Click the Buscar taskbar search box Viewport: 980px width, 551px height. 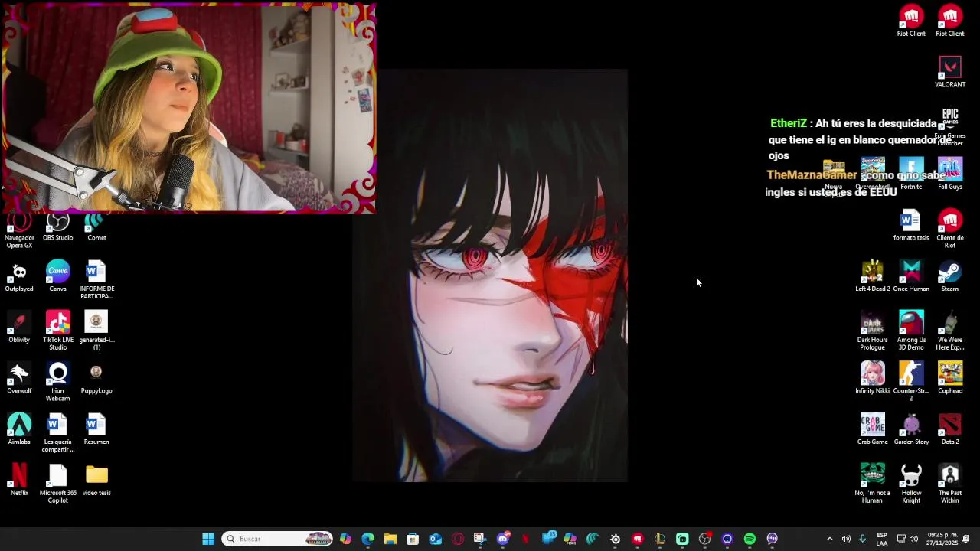pyautogui.click(x=278, y=539)
